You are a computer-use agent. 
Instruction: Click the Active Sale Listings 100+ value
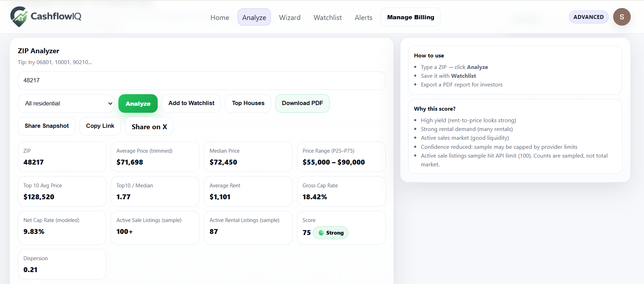124,231
